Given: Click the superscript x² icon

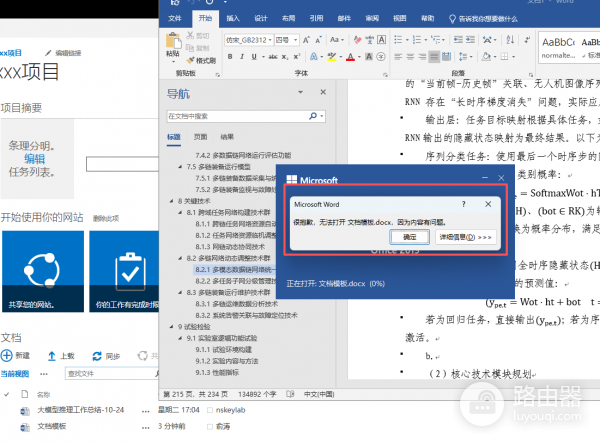Looking at the screenshot, I should pyautogui.click(x=297, y=57).
